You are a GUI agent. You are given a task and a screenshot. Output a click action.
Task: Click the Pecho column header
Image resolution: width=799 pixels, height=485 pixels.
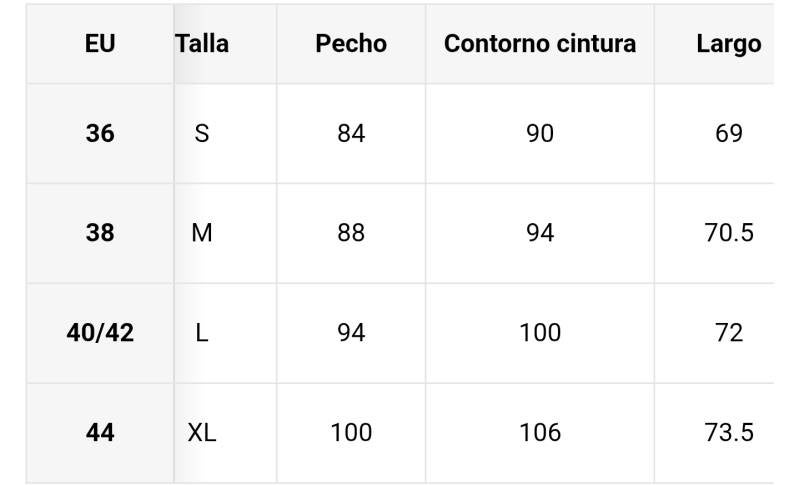coord(351,44)
